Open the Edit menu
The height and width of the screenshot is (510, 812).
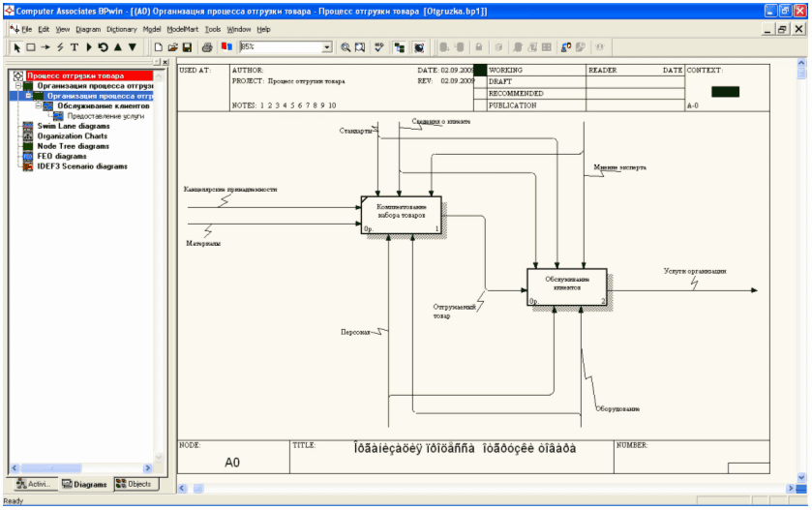pos(44,29)
